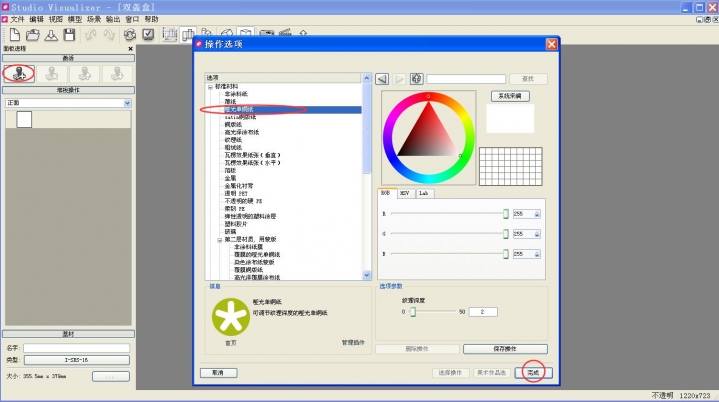
Task: Open the 模型 menu
Action: point(75,19)
